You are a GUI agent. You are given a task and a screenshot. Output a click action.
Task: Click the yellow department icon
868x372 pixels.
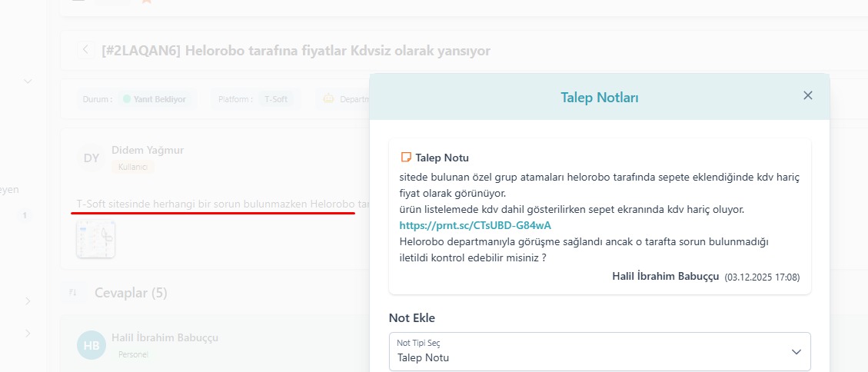tap(328, 99)
